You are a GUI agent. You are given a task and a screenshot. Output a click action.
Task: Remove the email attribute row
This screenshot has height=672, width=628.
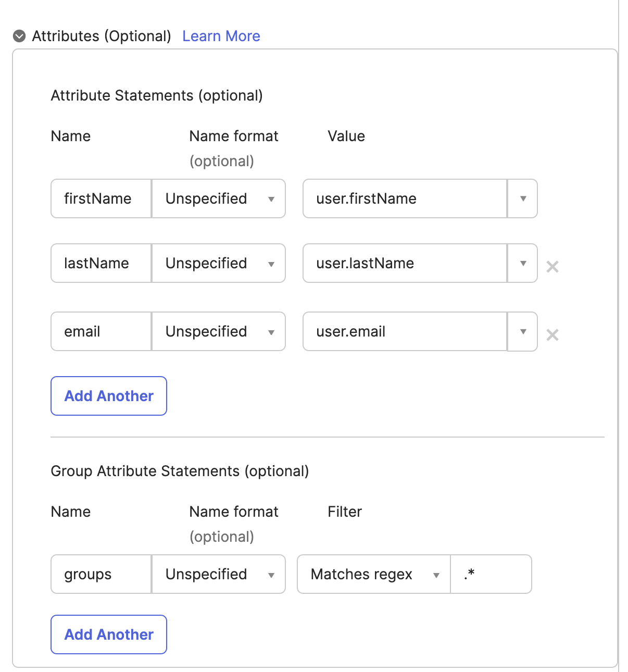552,334
